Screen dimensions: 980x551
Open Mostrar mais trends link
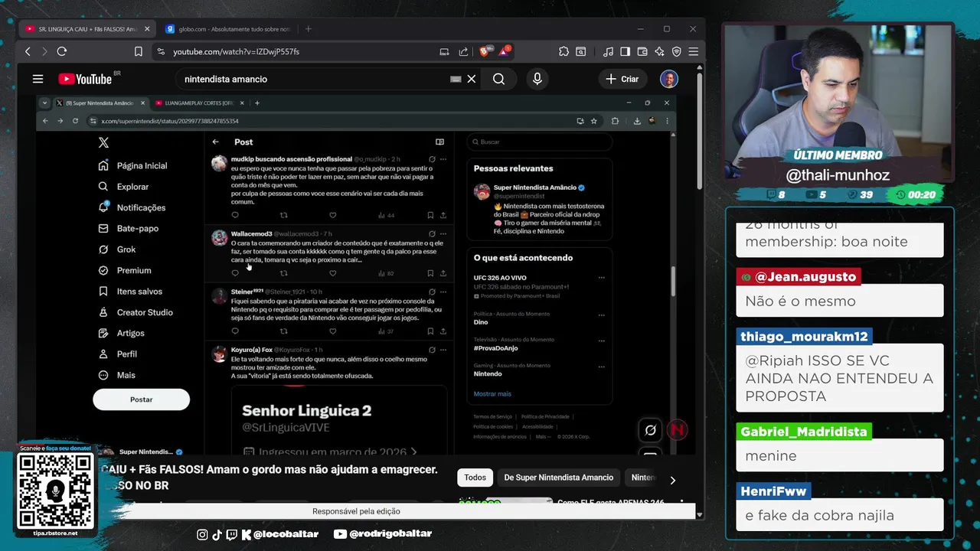point(492,393)
